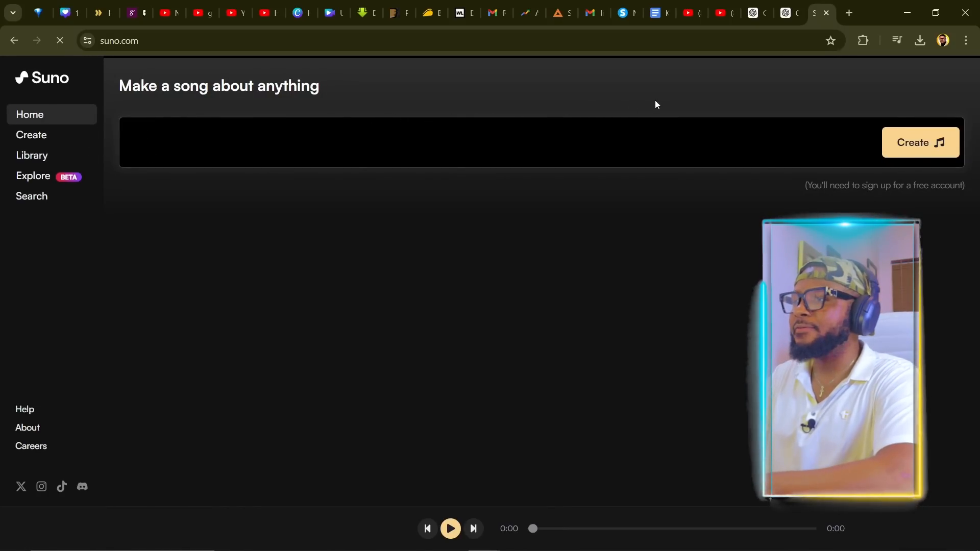Open the Careers link
980x551 pixels.
pos(31,446)
